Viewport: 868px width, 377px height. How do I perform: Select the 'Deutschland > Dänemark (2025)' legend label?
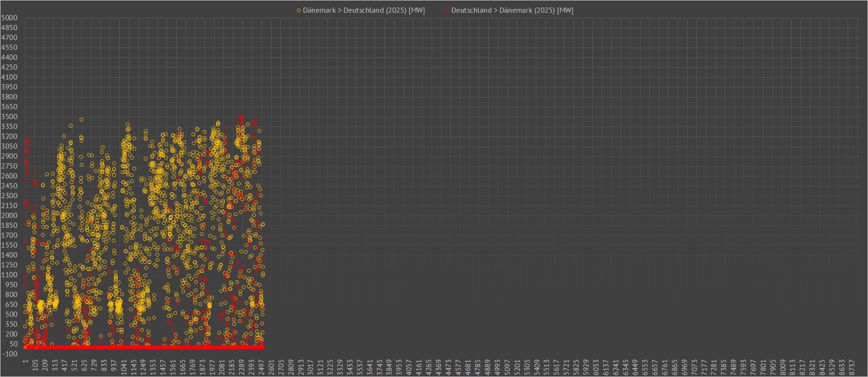tap(512, 10)
